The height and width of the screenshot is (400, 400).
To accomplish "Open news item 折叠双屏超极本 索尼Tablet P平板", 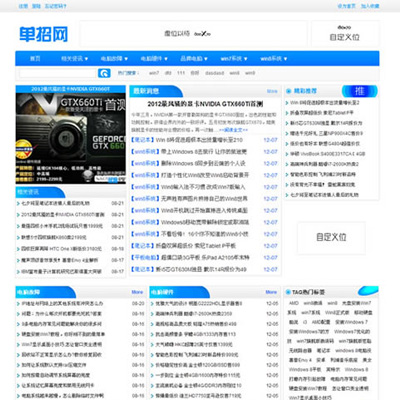I will pyautogui.click(x=196, y=246).
